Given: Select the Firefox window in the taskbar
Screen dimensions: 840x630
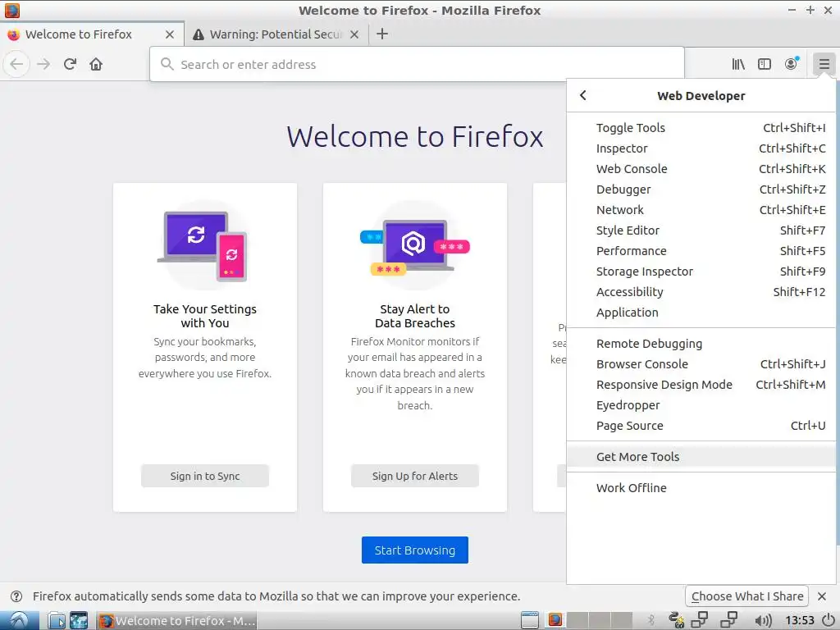Looking at the screenshot, I should tap(177, 620).
